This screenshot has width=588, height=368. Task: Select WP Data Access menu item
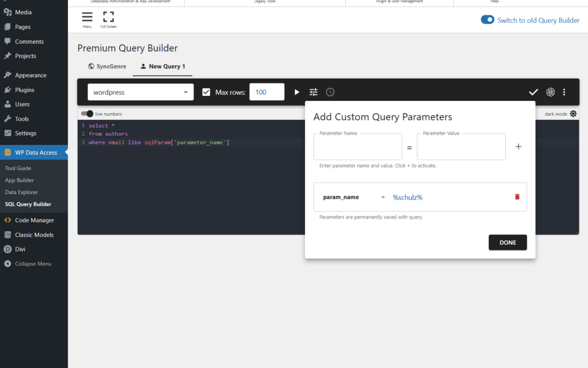pyautogui.click(x=34, y=153)
